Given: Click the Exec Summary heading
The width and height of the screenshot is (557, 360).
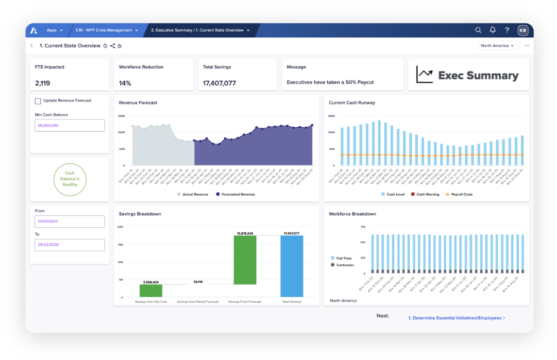Looking at the screenshot, I should pyautogui.click(x=478, y=75).
